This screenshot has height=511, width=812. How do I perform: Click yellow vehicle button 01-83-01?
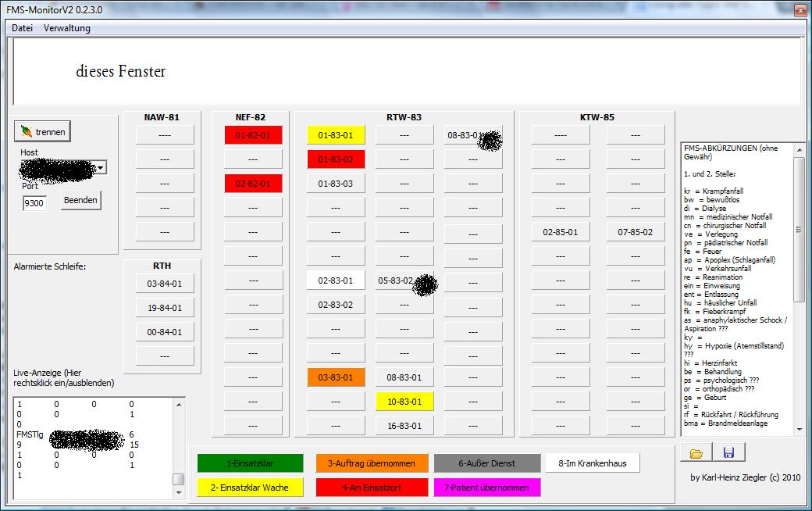[336, 135]
